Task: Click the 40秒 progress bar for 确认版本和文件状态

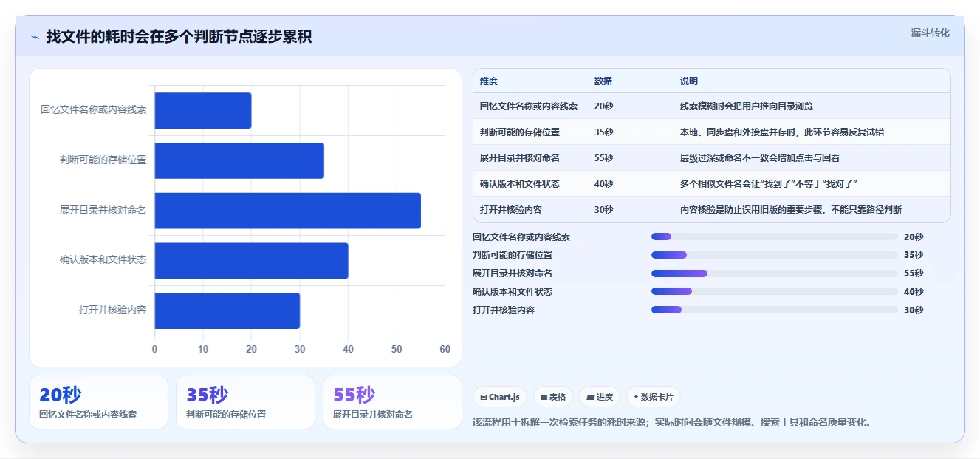Action: click(775, 291)
